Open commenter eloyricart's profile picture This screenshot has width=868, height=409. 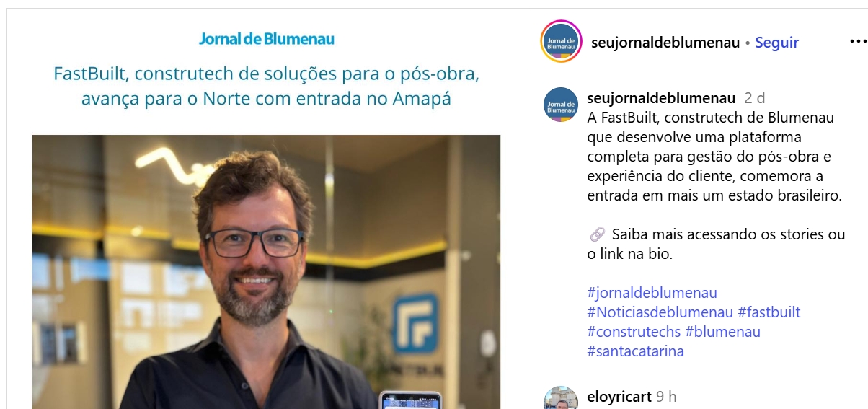561,398
